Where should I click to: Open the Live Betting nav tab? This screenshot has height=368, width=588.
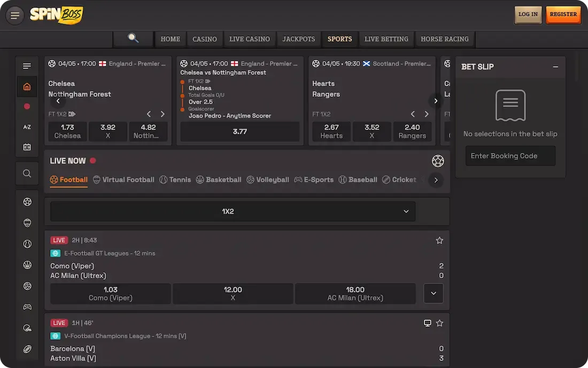386,39
